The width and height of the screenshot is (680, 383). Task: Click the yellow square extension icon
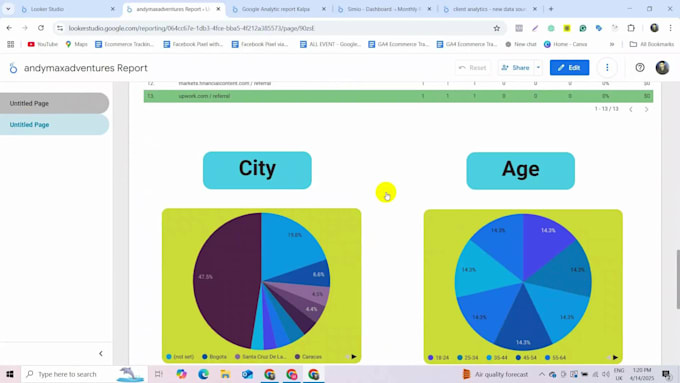point(567,28)
